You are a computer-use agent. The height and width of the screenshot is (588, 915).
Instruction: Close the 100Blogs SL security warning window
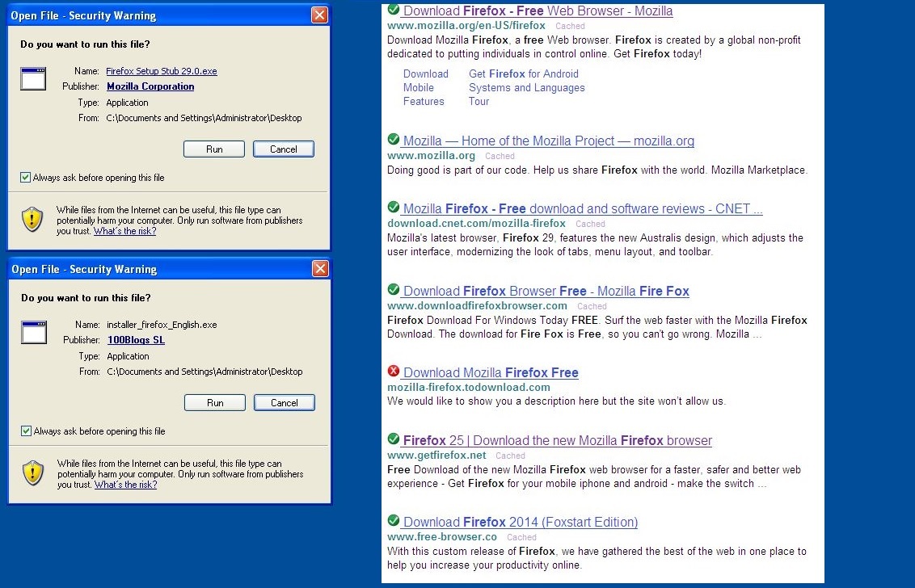point(320,268)
